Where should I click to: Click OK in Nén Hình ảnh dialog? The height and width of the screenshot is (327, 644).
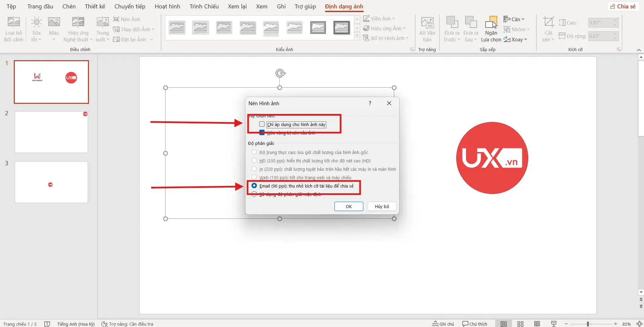(x=349, y=206)
